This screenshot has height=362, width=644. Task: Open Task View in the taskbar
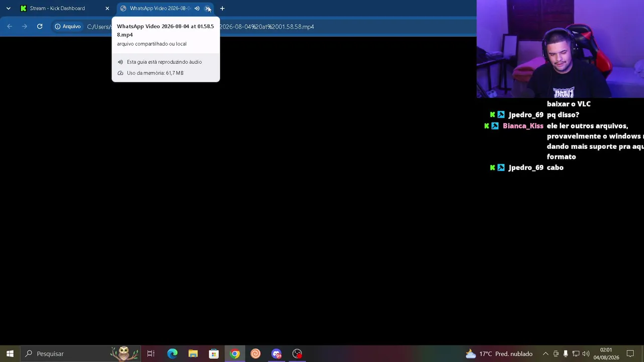click(x=150, y=353)
